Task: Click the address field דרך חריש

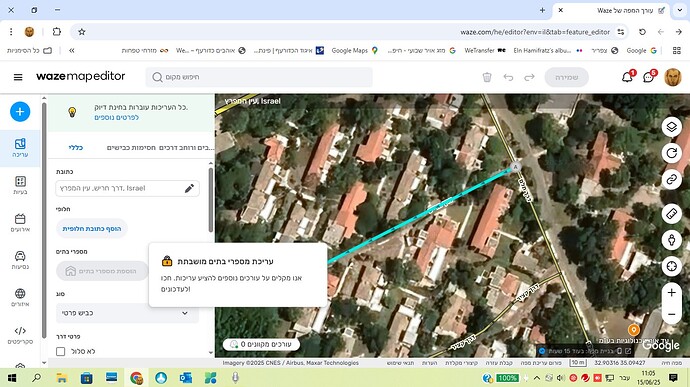Action: point(127,188)
